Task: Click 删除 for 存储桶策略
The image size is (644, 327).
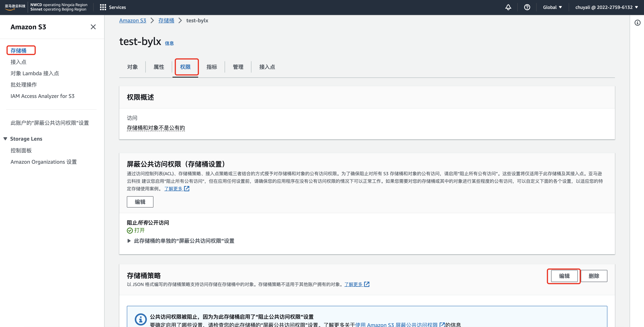Action: tap(594, 276)
